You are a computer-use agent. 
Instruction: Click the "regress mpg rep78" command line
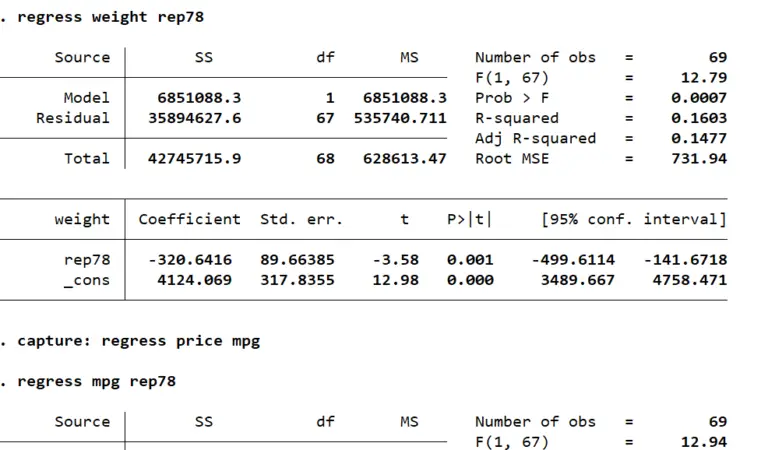point(97,381)
